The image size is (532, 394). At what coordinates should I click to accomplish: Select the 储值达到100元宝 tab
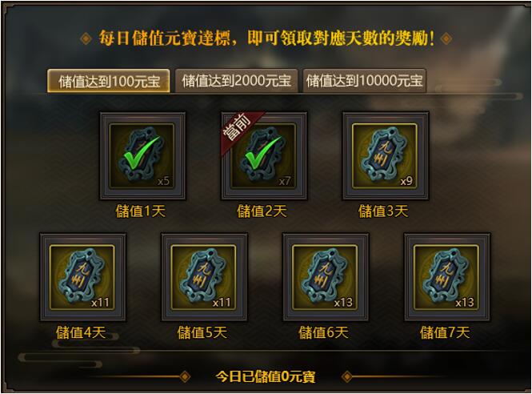[109, 81]
